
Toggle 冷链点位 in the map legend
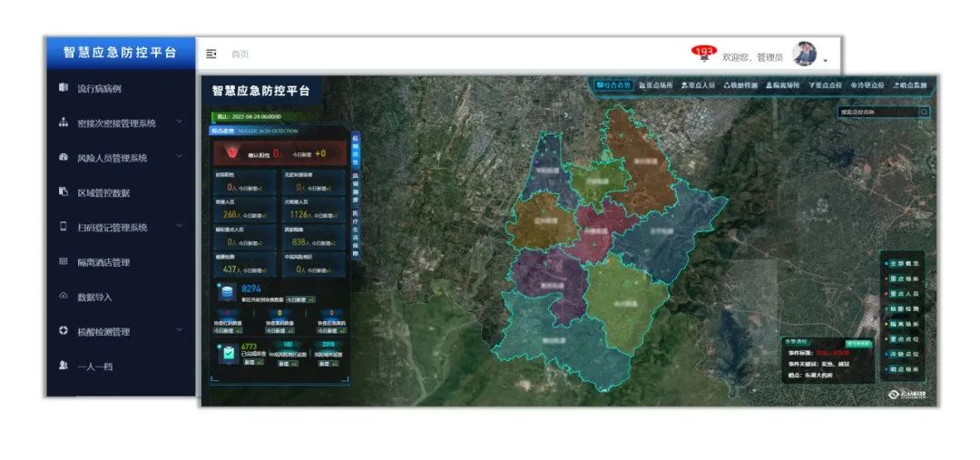coord(903,355)
